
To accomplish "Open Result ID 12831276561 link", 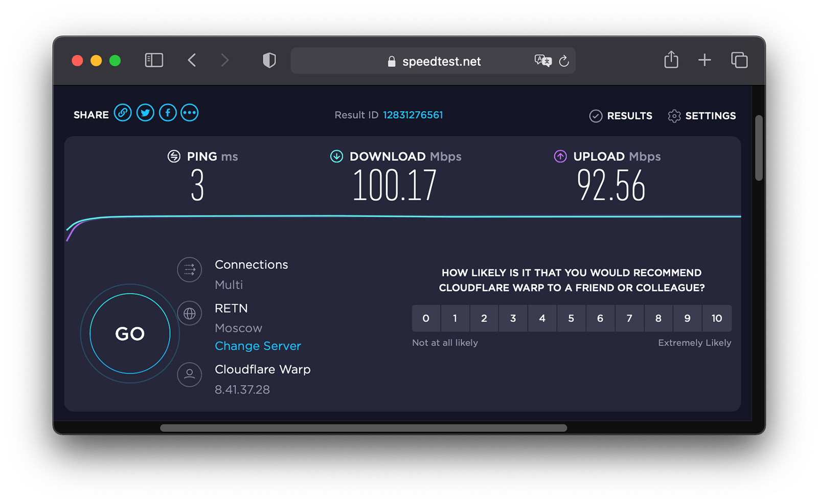I will point(413,115).
